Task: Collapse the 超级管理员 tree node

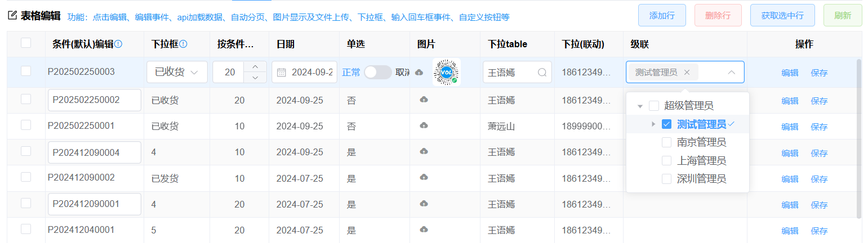Action: [x=640, y=106]
